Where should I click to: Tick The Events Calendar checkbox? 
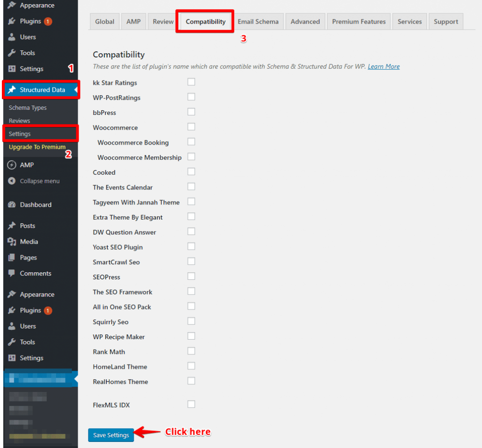click(x=191, y=187)
